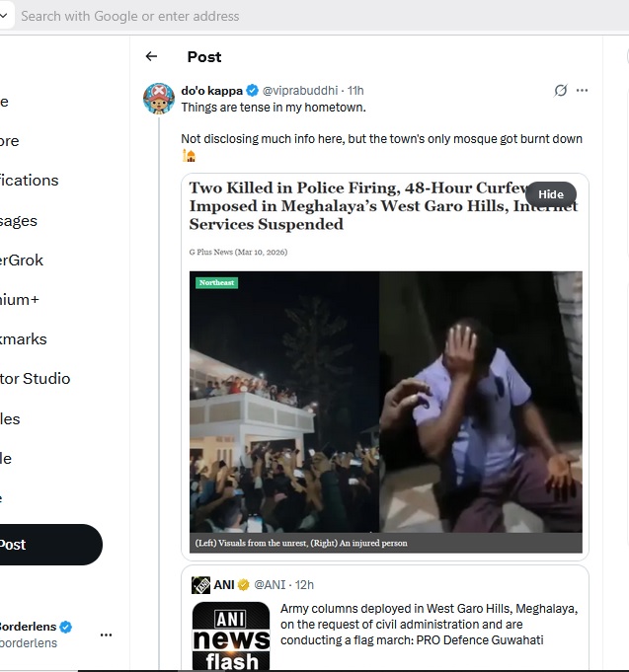Viewport: 629px width, 672px height.
Task: Open the Grok icon on the post
Action: pyautogui.click(x=561, y=91)
